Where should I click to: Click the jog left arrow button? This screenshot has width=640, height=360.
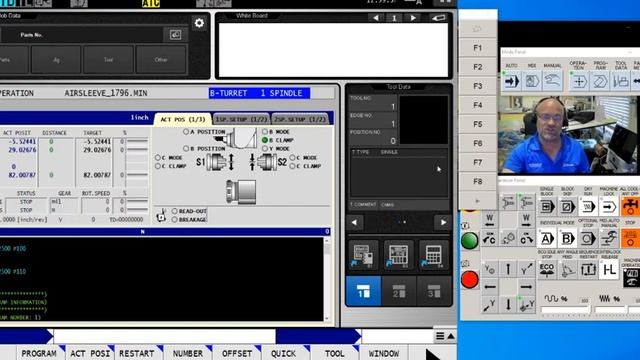[x=490, y=287]
